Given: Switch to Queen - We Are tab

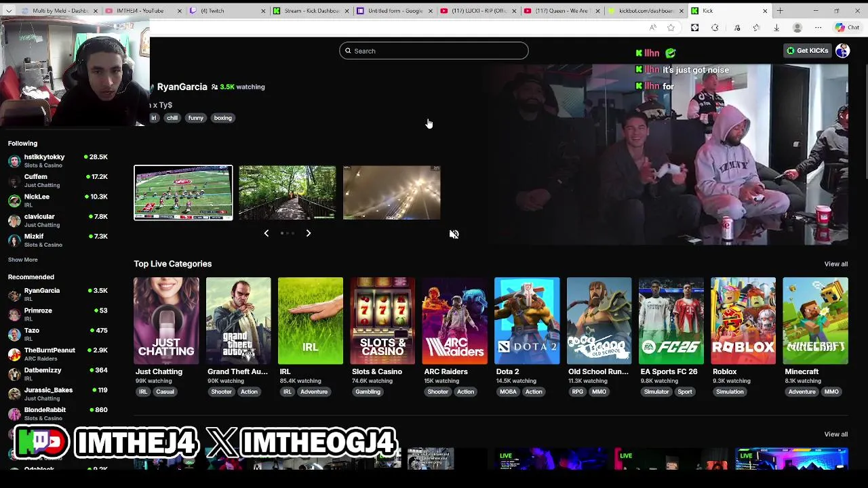Looking at the screenshot, I should click(x=563, y=11).
